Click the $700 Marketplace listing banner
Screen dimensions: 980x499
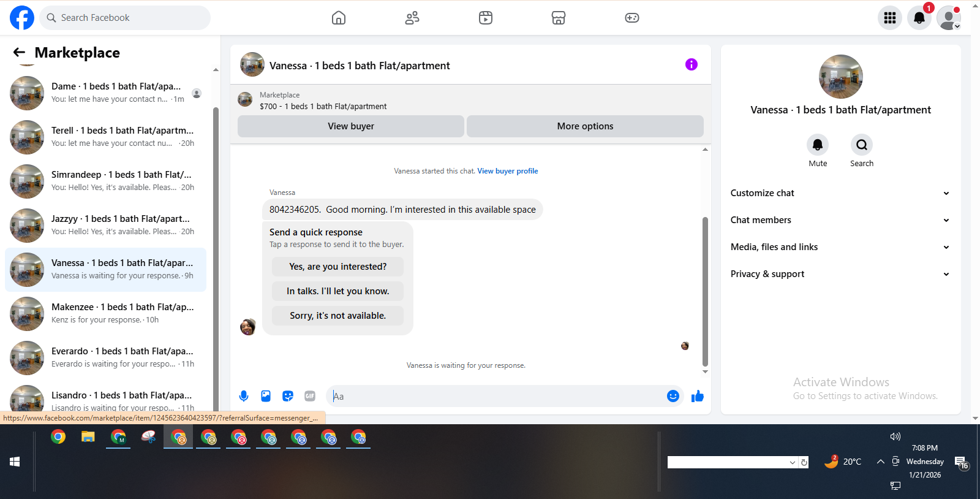(470, 101)
